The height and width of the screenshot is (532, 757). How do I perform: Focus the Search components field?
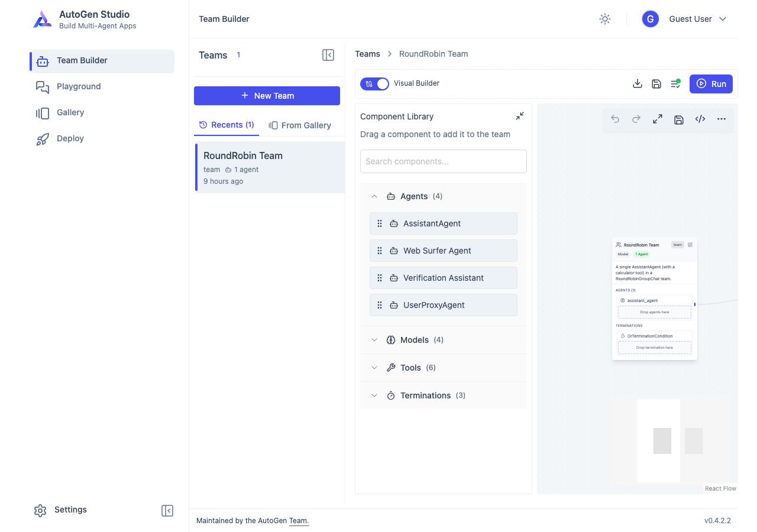tap(444, 161)
